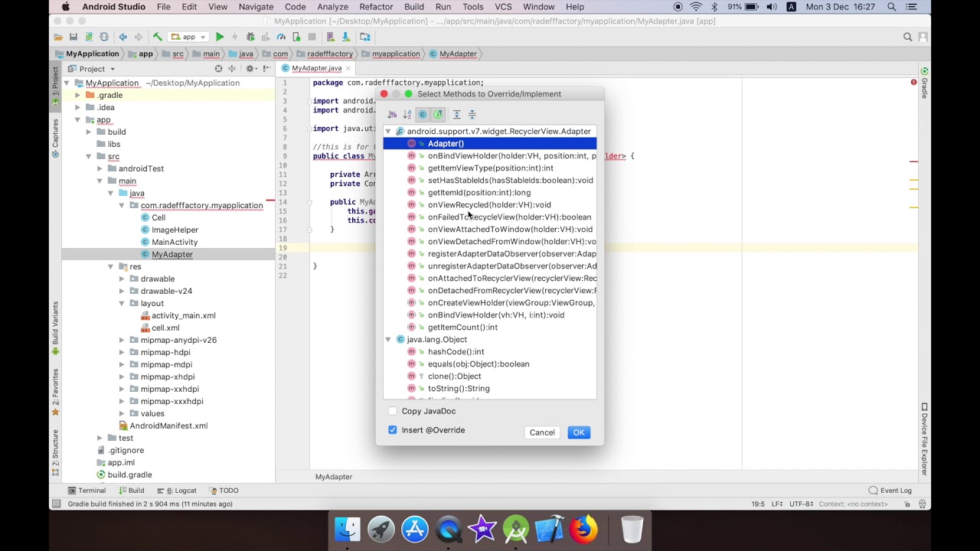Open the Terminal tool window
This screenshot has width=980, height=551.
pos(87,491)
